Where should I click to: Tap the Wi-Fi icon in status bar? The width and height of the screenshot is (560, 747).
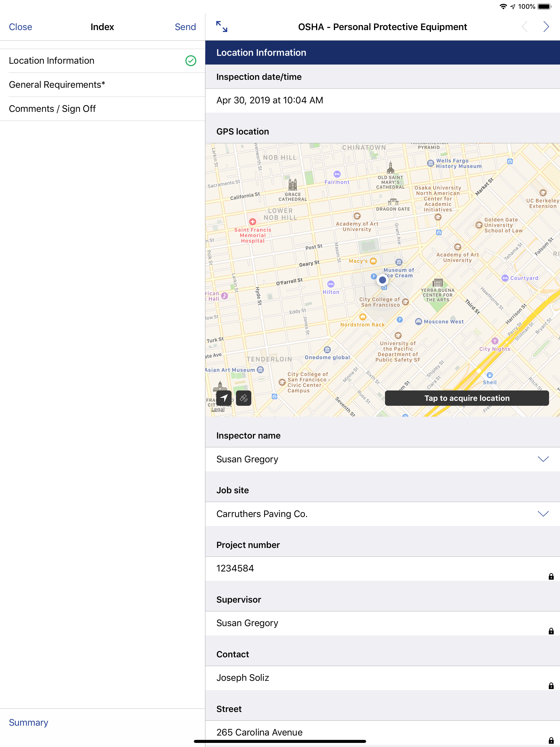tap(503, 6)
